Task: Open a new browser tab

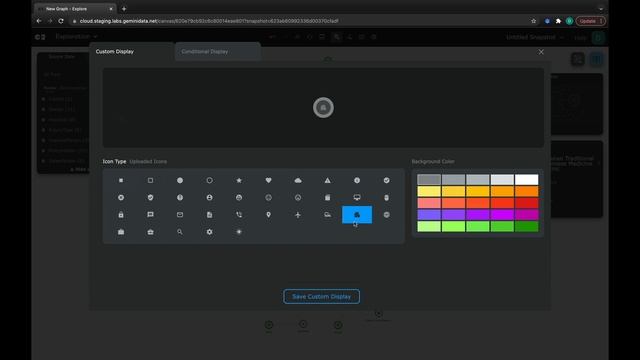Action: click(124, 9)
